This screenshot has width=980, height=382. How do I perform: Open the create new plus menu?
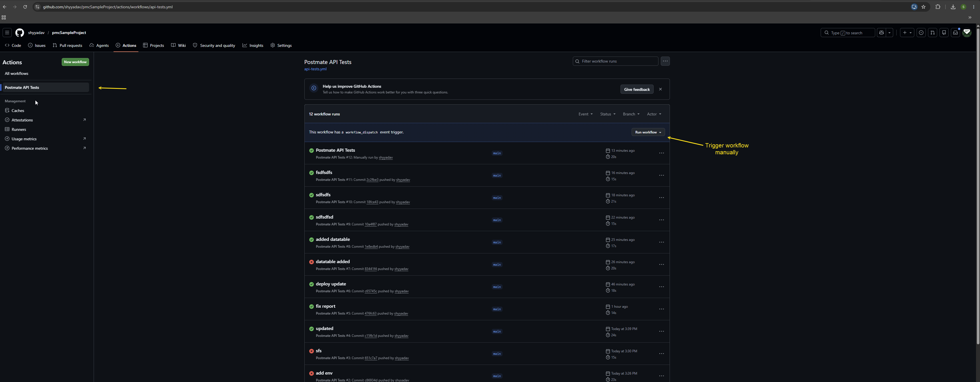907,33
